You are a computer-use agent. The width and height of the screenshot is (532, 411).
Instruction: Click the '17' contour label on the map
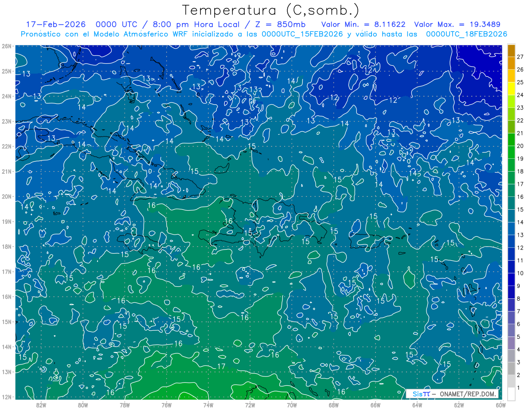click(x=222, y=367)
